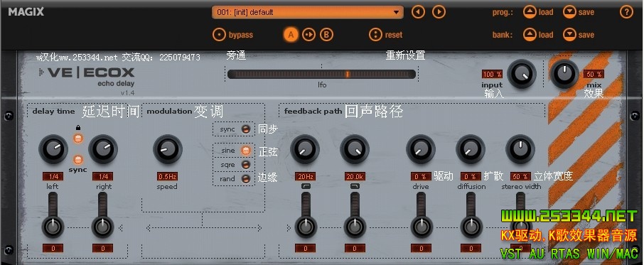This screenshot has width=644, height=265.
Task: Click the MAGIX logo
Action: (26, 12)
